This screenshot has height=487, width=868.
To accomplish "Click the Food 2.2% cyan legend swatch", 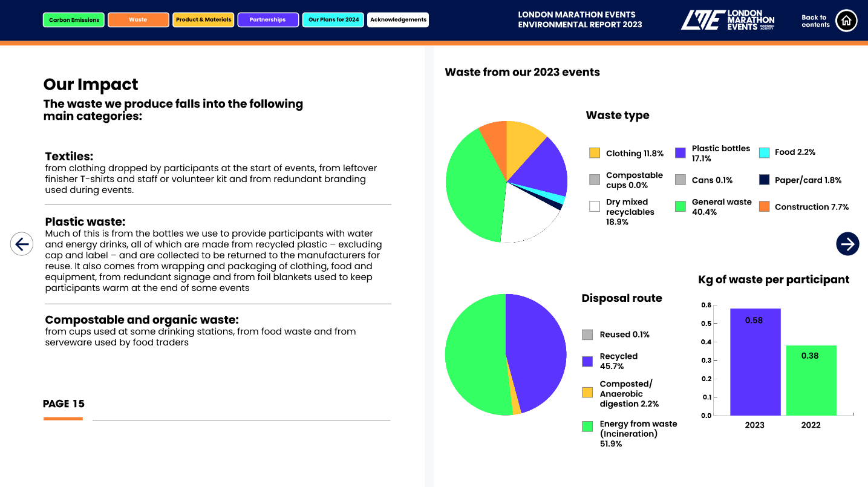I will (x=764, y=152).
